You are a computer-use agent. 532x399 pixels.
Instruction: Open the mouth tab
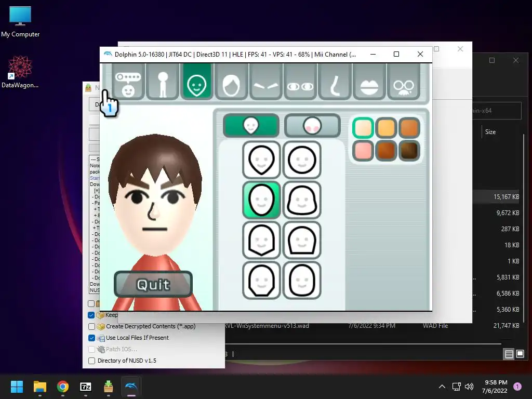click(369, 82)
